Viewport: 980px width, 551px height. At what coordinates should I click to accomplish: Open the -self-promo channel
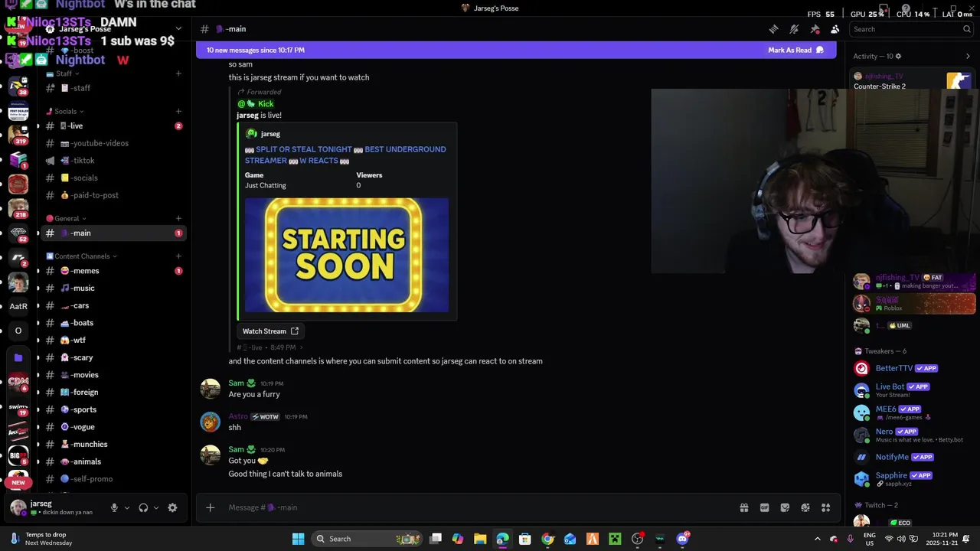[113, 479]
